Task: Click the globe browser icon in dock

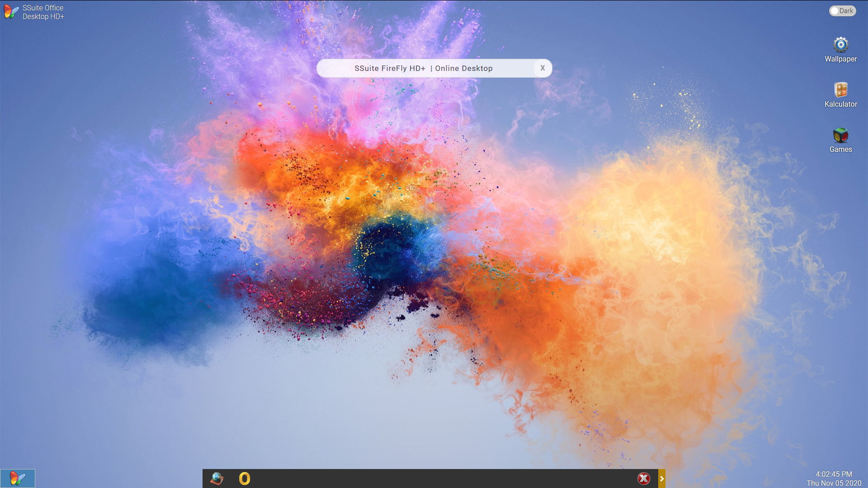Action: 217,478
